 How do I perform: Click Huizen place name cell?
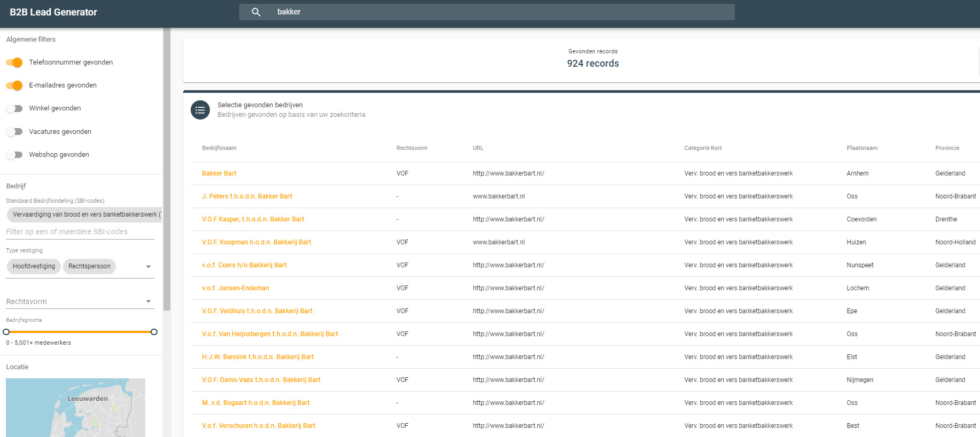(x=856, y=242)
